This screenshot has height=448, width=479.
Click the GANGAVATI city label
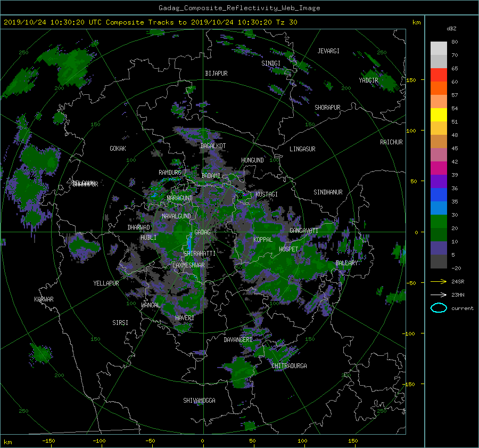coord(304,230)
